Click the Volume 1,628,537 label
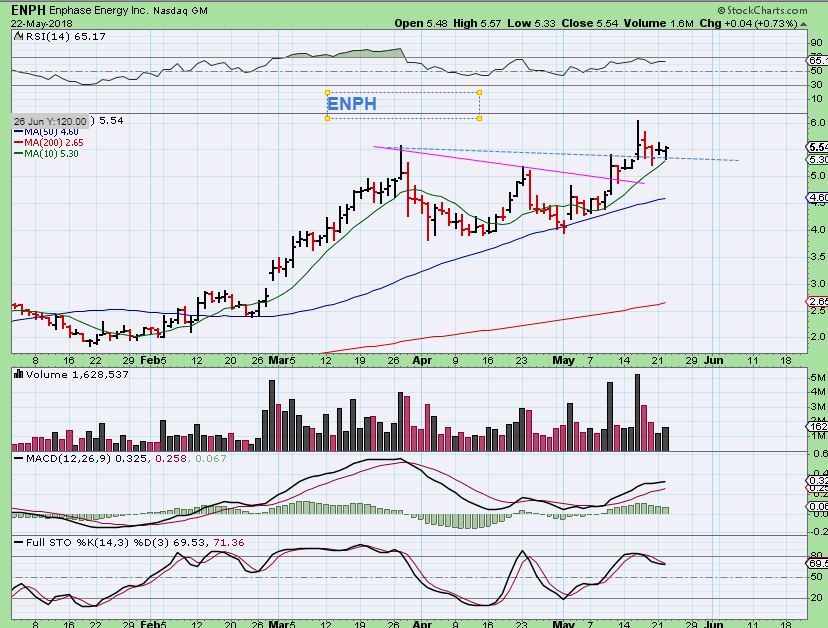Viewport: 828px width, 628px height. 77,374
